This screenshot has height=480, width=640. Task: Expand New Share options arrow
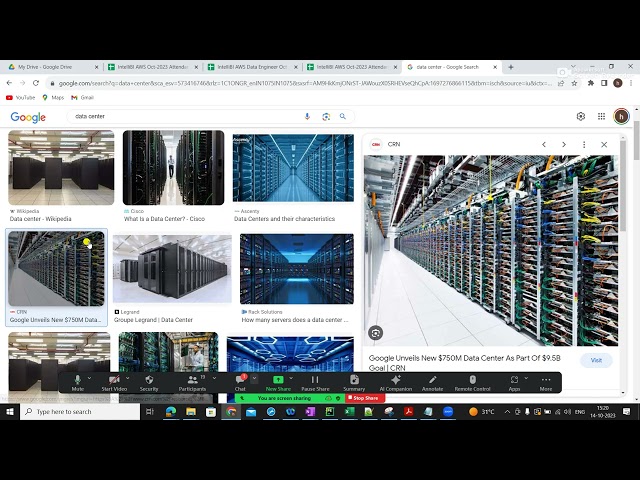point(291,378)
